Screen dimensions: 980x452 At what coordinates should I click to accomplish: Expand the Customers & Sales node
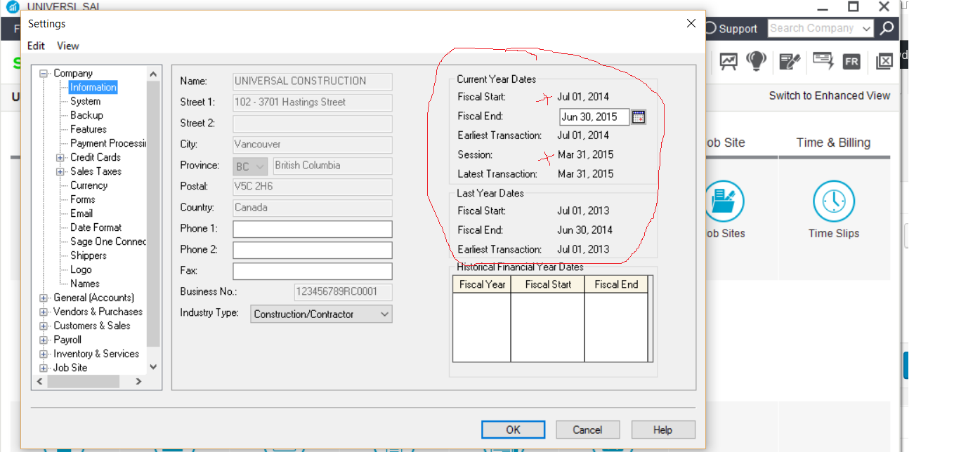(x=44, y=326)
